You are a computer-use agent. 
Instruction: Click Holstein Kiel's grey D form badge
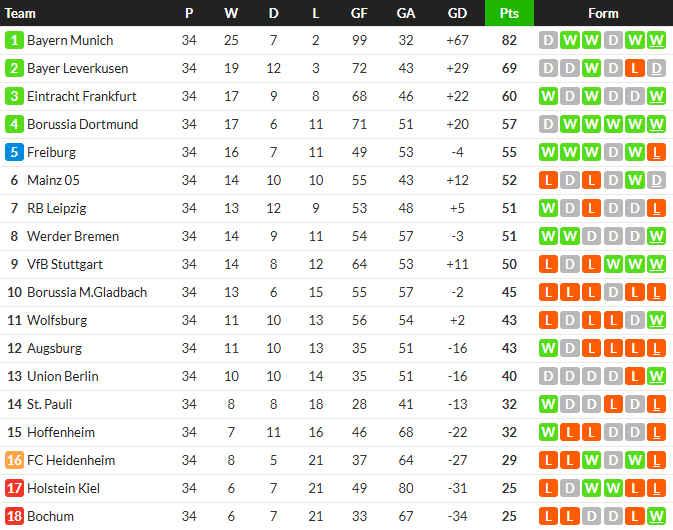(570, 489)
